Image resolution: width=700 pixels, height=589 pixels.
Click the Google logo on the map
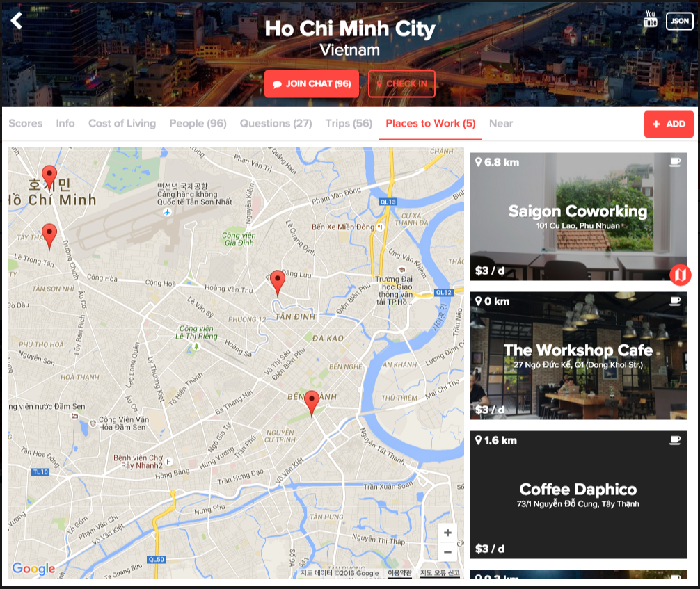[34, 568]
